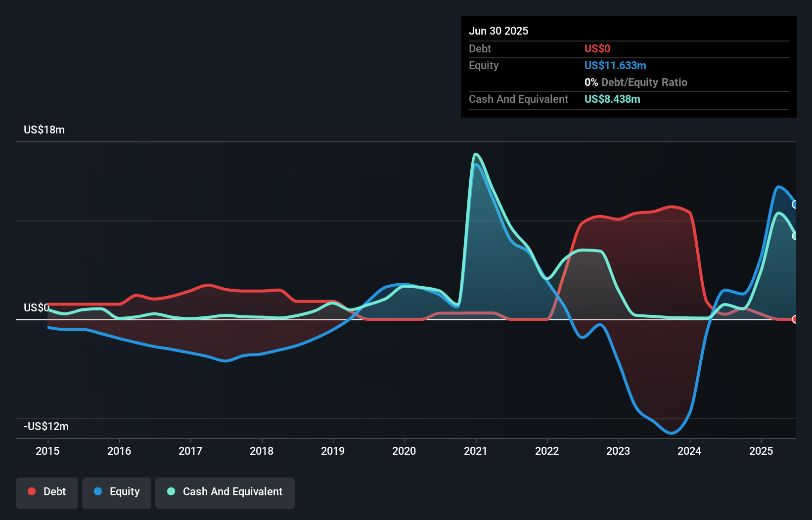Click the US$8.438m Cash value
Viewport: 812px width, 520px height.
[612, 99]
